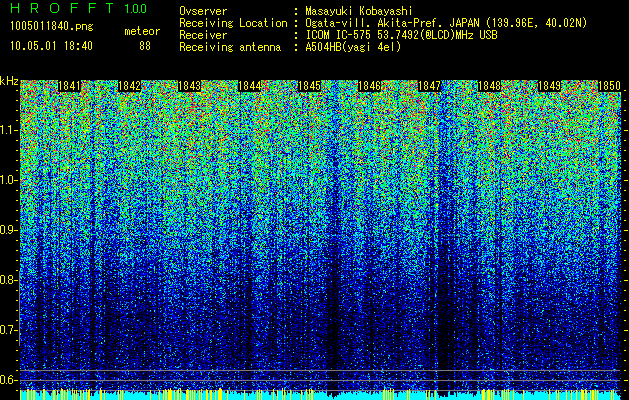Click the 0.6 frequency axis label
Screen dimensions: 629x400
point(9,380)
